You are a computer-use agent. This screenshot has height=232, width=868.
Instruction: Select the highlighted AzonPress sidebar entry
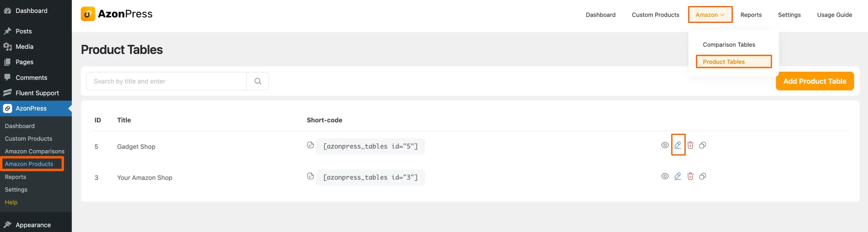point(31,108)
